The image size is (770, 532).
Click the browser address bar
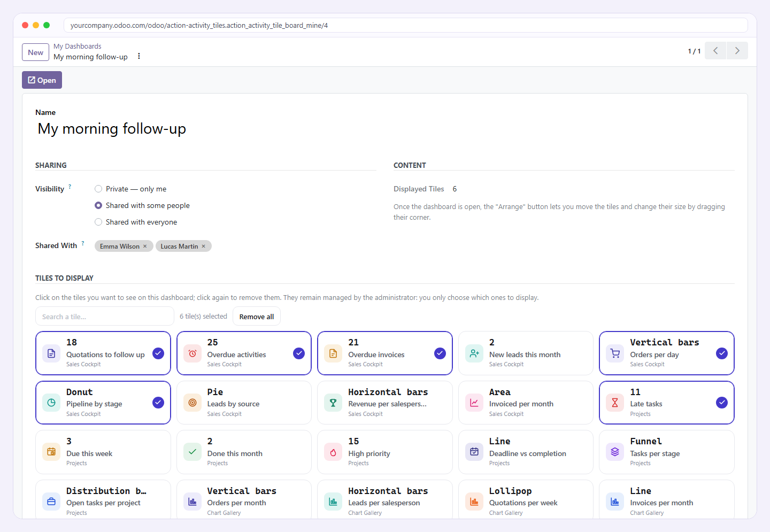pyautogui.click(x=405, y=25)
